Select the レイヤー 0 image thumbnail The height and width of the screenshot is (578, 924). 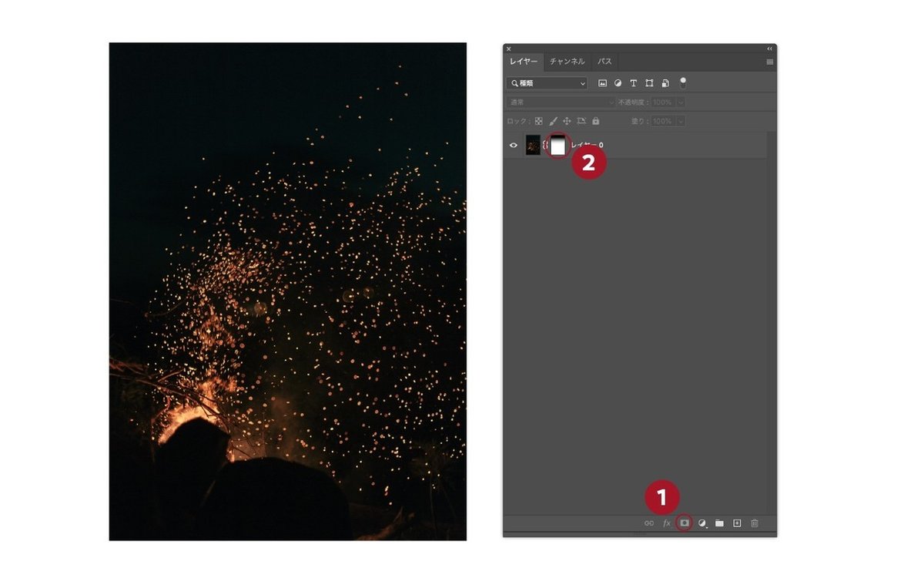pyautogui.click(x=533, y=145)
